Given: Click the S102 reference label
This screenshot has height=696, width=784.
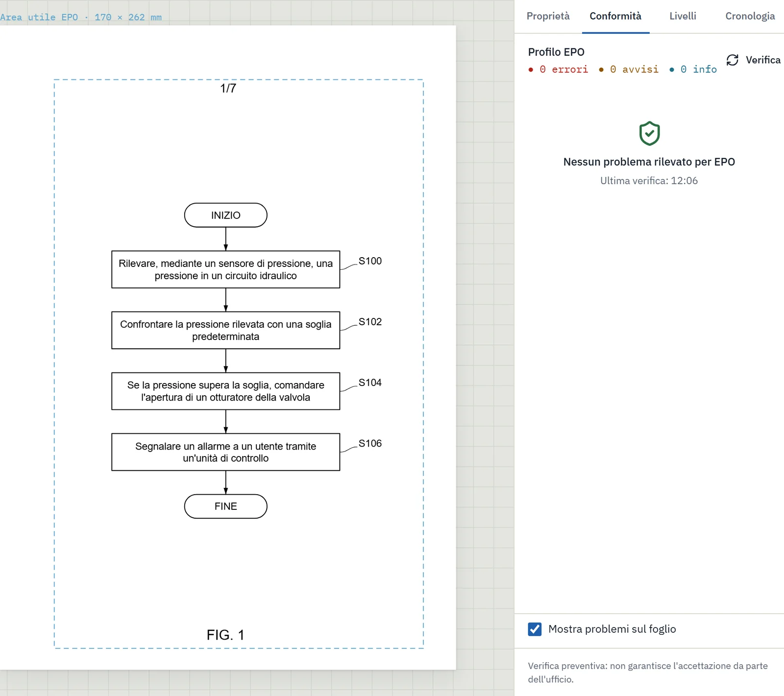Looking at the screenshot, I should 370,322.
